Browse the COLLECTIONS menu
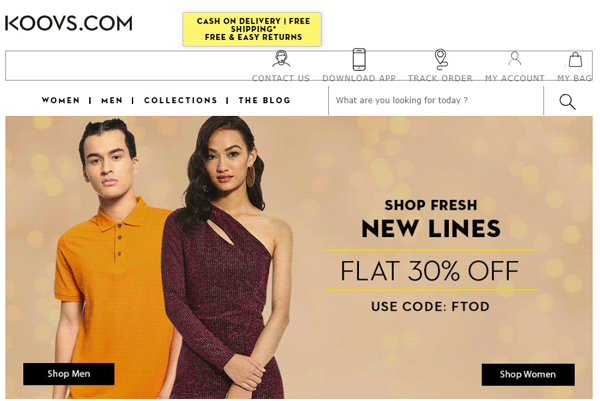Screen dimensions: 600x401 click(181, 100)
